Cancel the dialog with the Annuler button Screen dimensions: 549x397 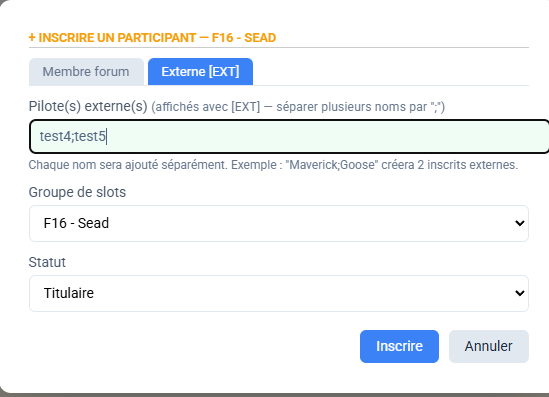pyautogui.click(x=488, y=346)
